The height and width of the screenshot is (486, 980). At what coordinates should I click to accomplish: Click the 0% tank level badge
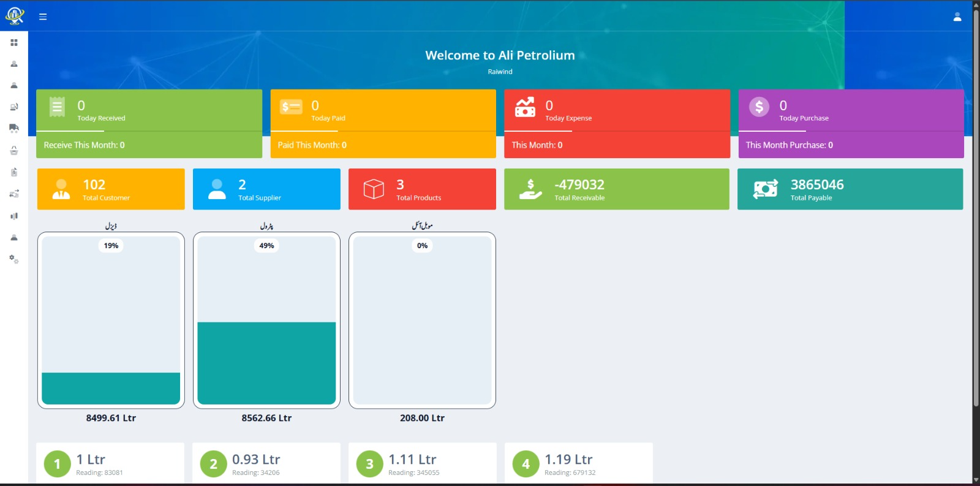[x=422, y=246]
